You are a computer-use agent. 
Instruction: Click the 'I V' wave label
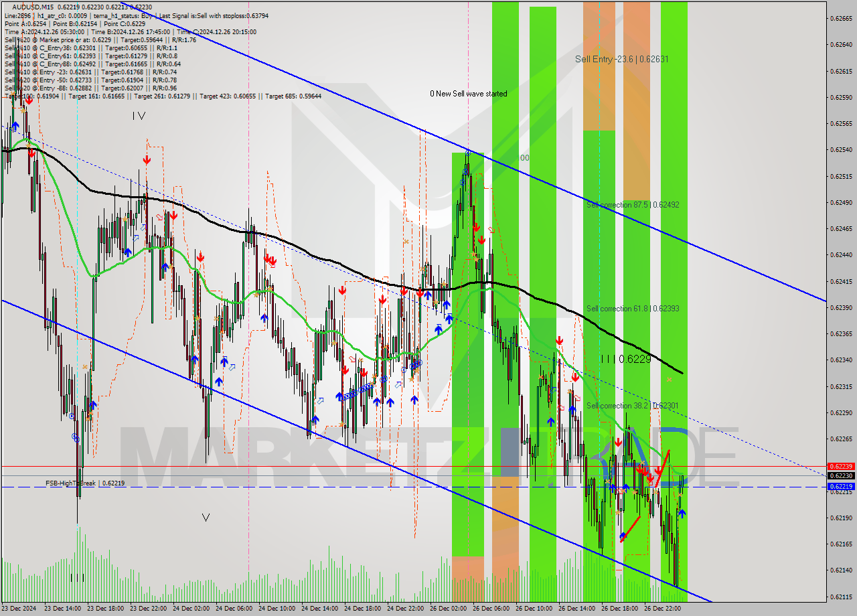click(x=139, y=115)
